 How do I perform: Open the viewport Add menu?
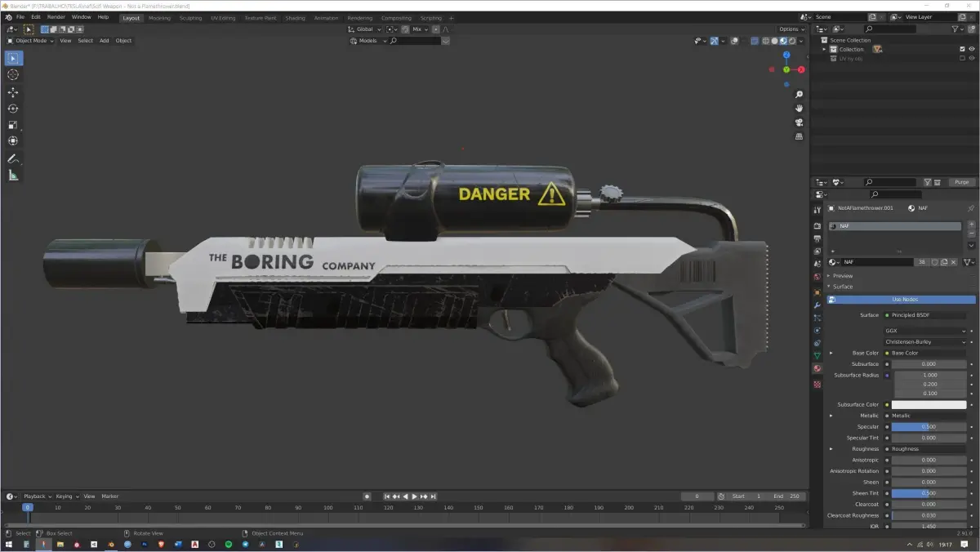pos(105,40)
